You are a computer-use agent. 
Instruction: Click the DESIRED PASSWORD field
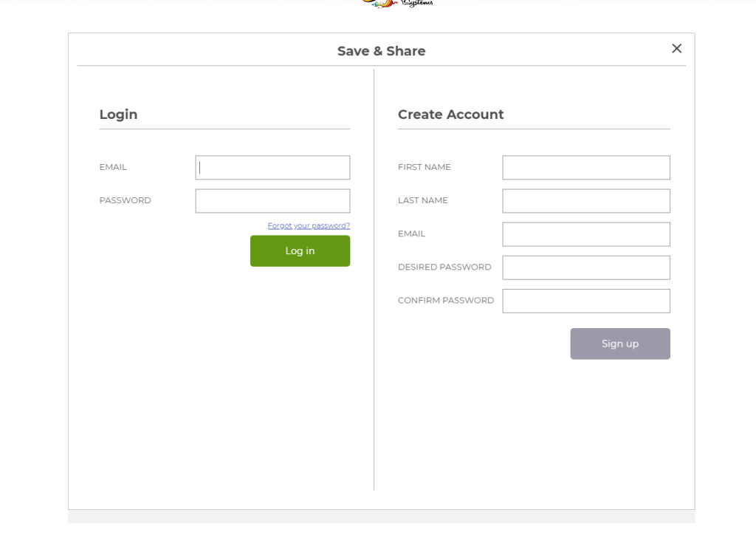click(585, 267)
